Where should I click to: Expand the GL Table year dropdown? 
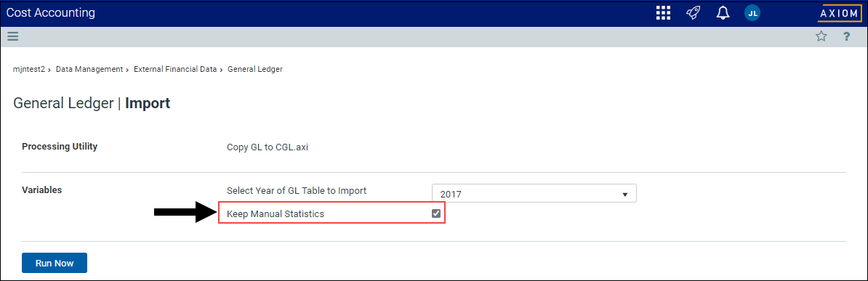tap(534, 194)
